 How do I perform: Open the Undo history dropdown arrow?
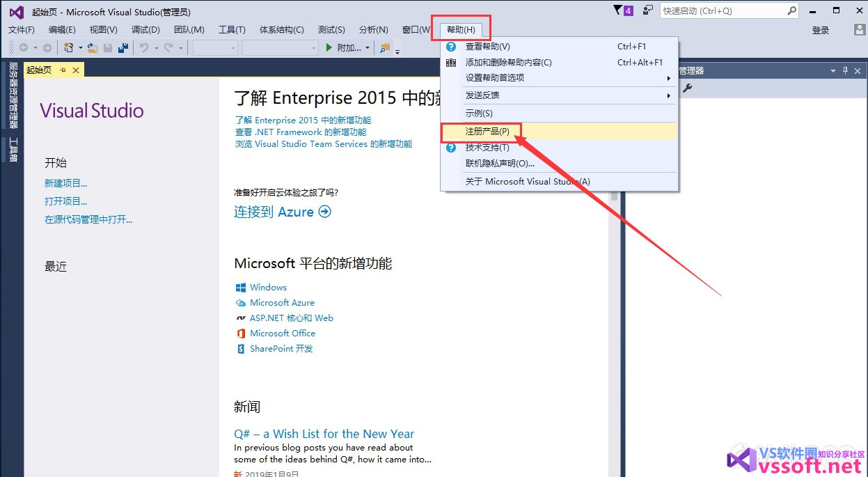(156, 48)
